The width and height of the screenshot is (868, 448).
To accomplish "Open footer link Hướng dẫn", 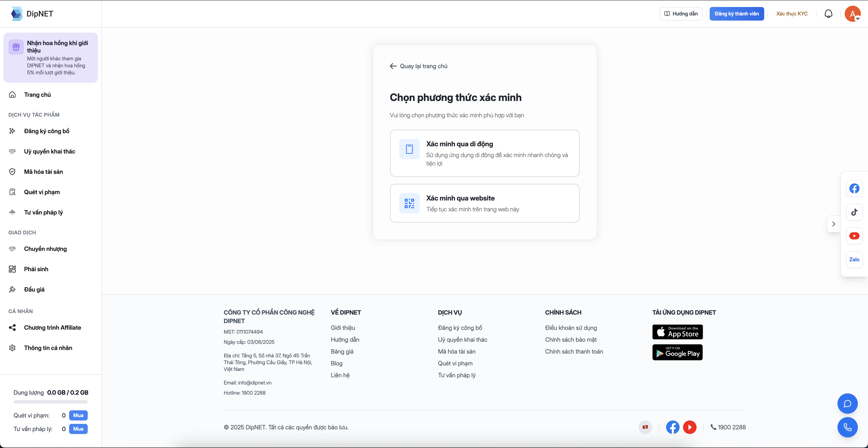I will [x=345, y=340].
